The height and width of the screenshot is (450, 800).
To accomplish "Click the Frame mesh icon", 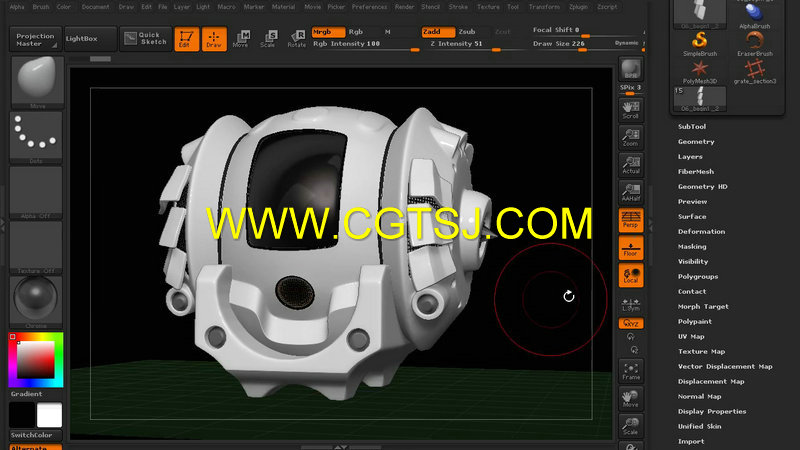I will (631, 371).
